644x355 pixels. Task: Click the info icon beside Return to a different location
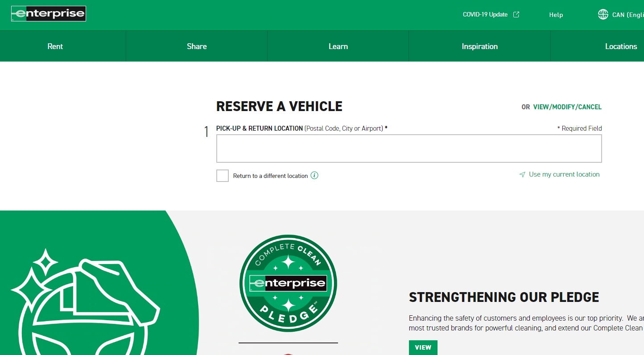click(x=314, y=175)
